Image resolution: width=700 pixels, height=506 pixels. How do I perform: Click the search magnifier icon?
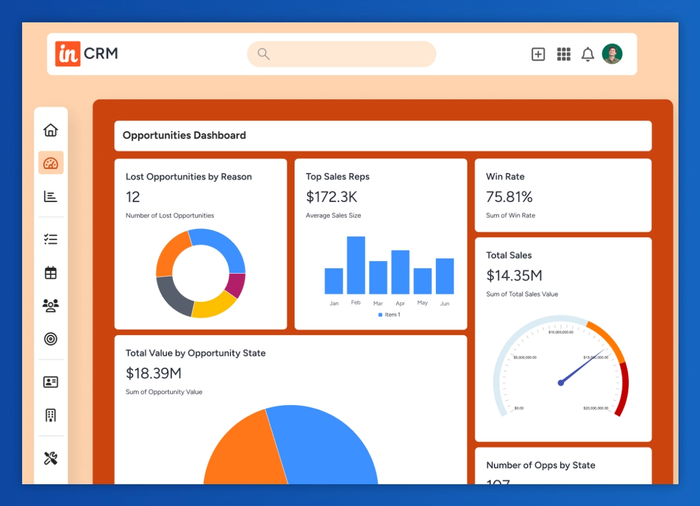click(263, 54)
